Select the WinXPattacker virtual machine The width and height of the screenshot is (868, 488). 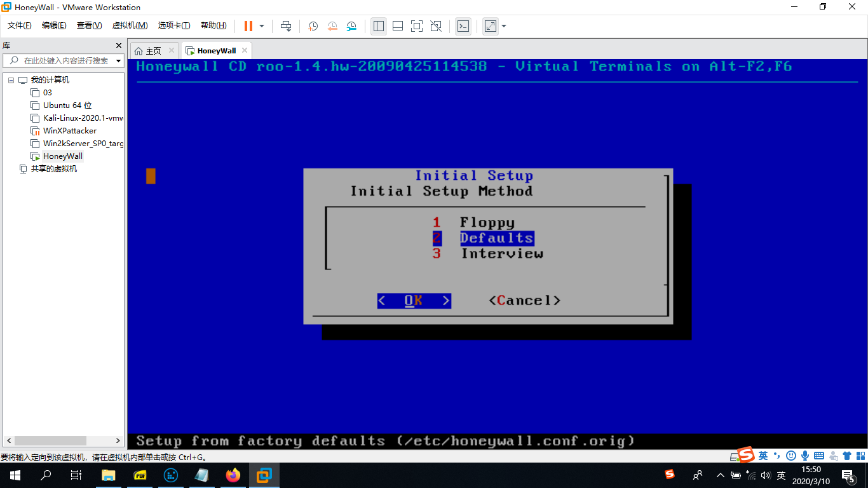tap(70, 131)
